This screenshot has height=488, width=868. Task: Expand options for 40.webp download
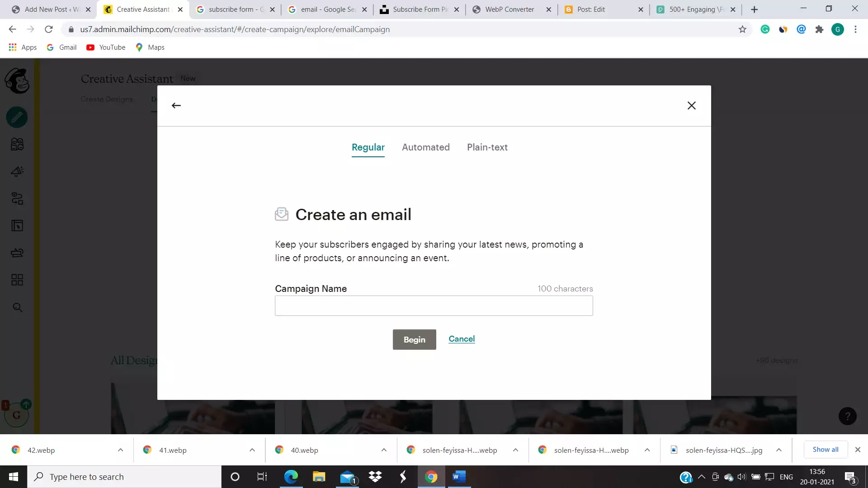point(383,450)
